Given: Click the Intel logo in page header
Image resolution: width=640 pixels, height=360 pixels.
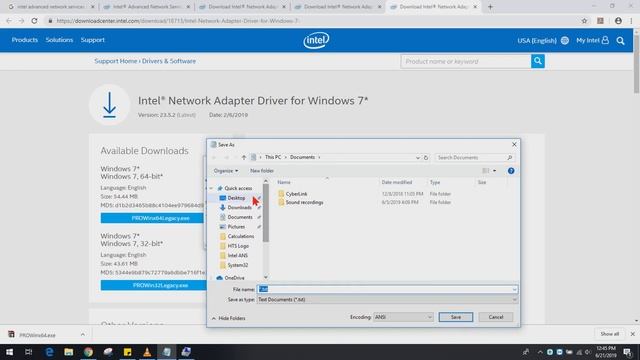Looking at the screenshot, I should coord(316,40).
